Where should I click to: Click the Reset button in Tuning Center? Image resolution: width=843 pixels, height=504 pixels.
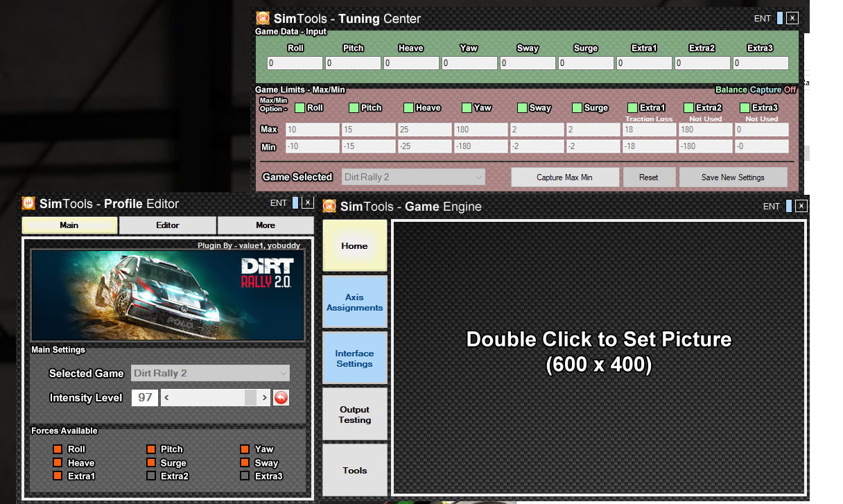click(x=649, y=177)
